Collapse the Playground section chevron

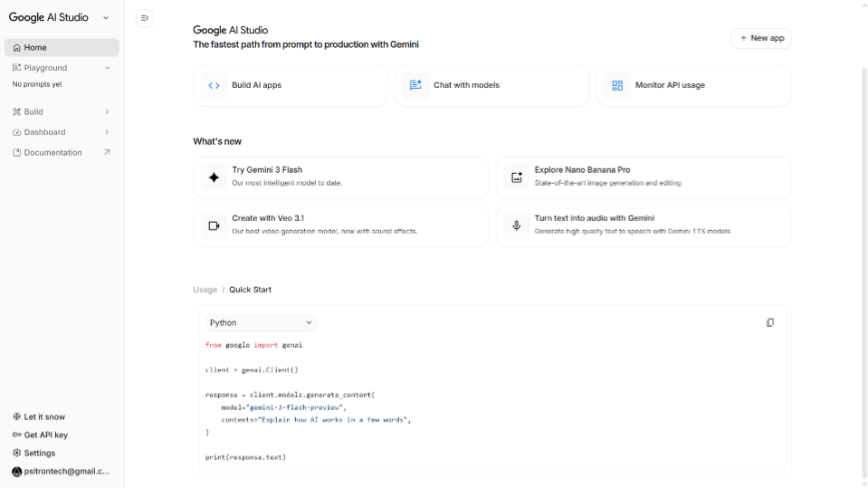click(107, 68)
